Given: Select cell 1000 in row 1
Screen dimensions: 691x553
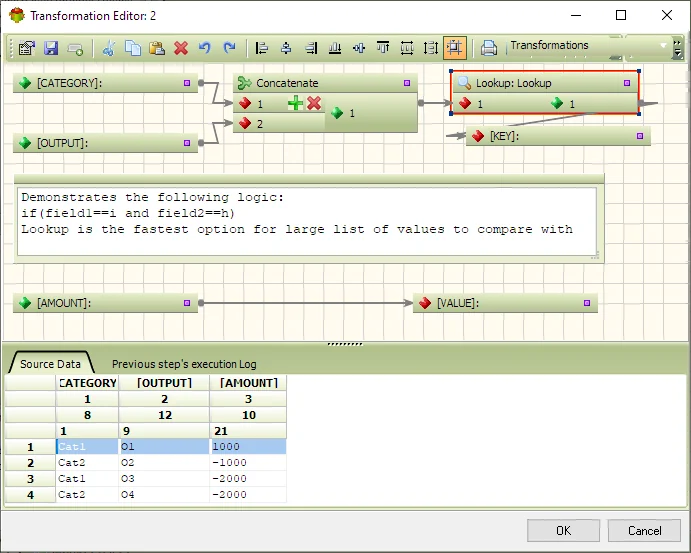Looking at the screenshot, I should coord(249,446).
